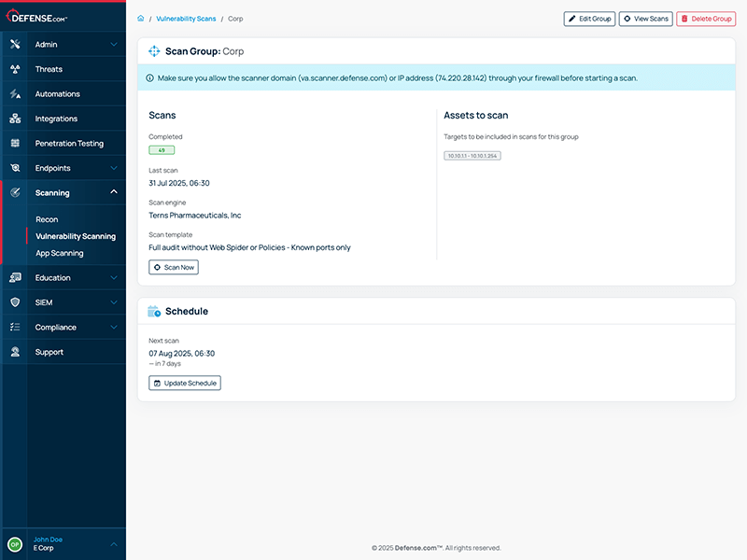Image resolution: width=747 pixels, height=560 pixels.
Task: Click the Delete Group button
Action: pyautogui.click(x=706, y=18)
